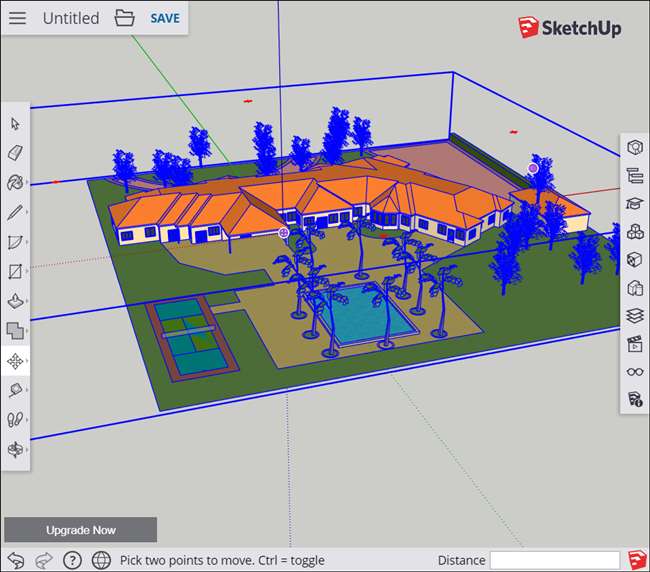650x572 pixels.
Task: Open the Scenes clapperboard panel
Action: point(635,344)
